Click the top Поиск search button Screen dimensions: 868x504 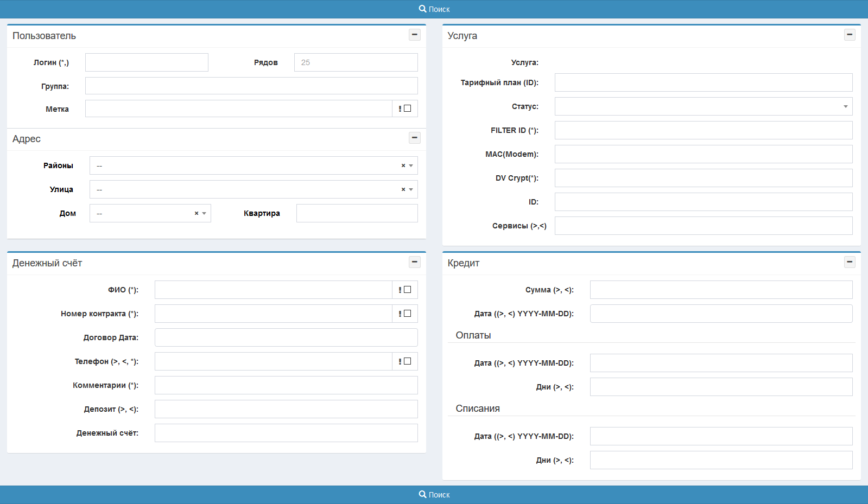click(434, 9)
